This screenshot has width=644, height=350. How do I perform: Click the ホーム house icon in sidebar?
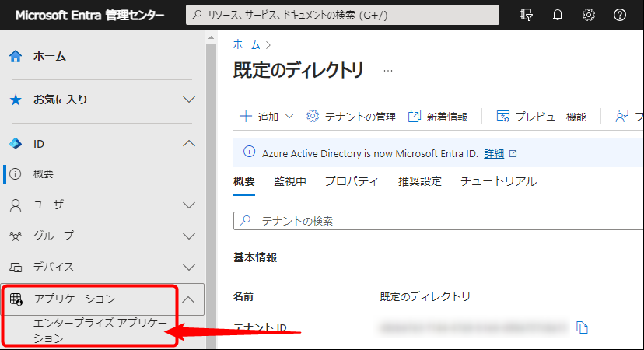[x=16, y=56]
